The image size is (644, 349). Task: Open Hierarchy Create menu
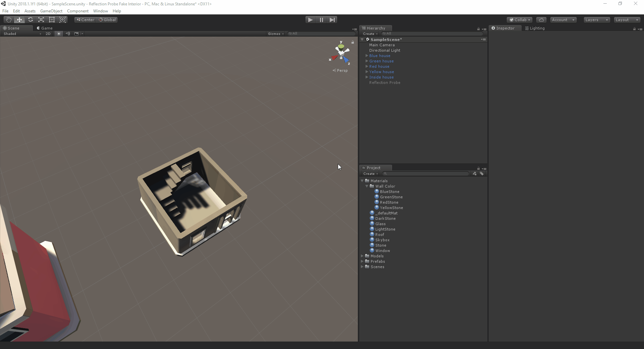(x=370, y=34)
